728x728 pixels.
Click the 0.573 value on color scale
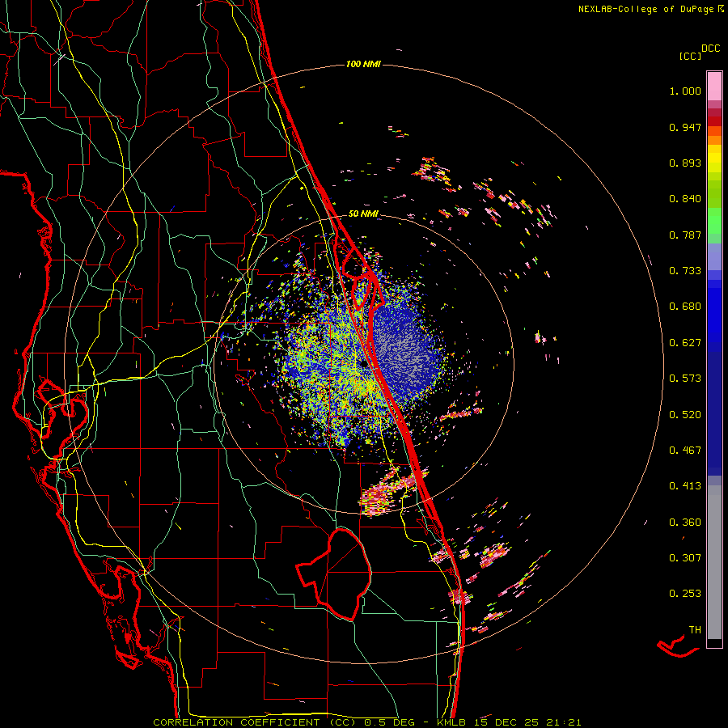(x=685, y=379)
